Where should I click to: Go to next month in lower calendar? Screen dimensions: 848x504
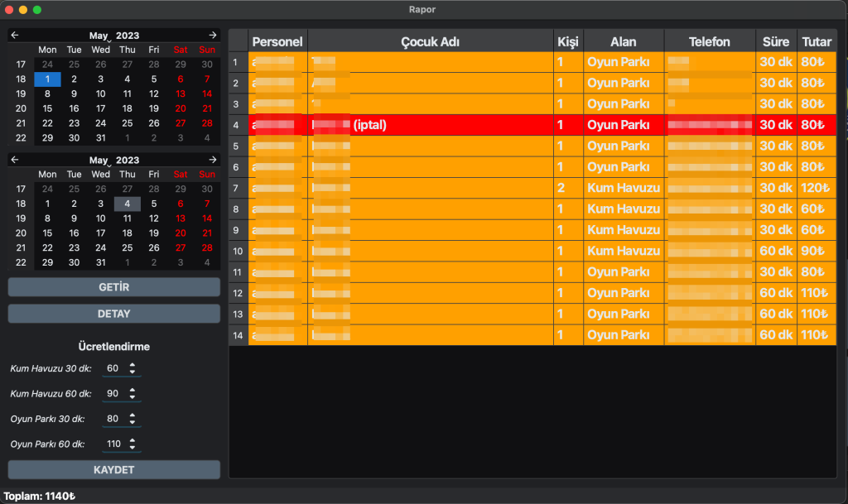click(x=213, y=160)
